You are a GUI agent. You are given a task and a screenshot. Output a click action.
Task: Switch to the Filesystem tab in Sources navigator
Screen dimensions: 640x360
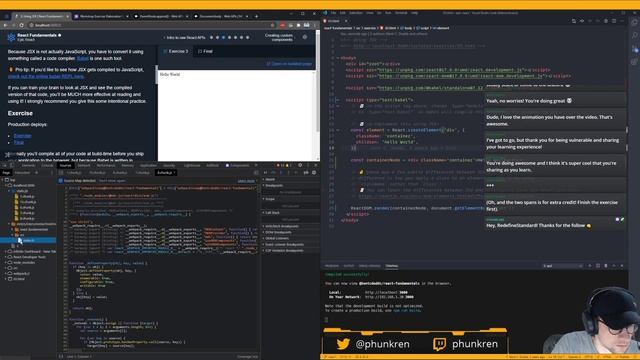click(x=23, y=173)
